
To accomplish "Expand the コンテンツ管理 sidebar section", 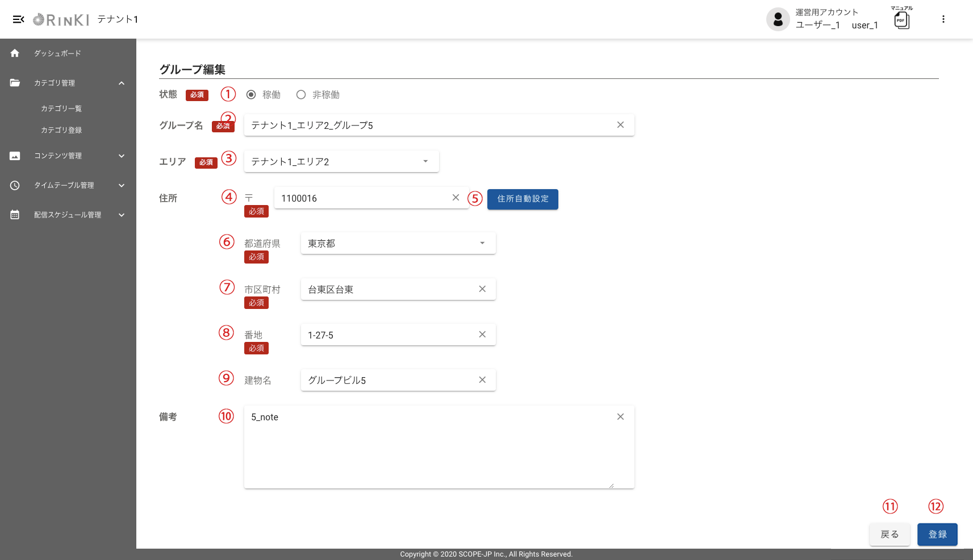I will tap(68, 156).
